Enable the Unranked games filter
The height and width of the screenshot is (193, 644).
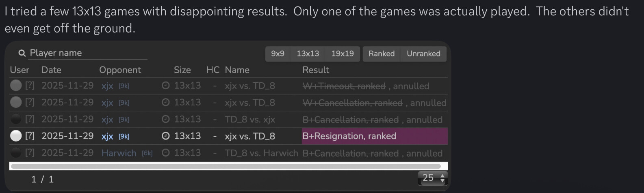pos(423,54)
